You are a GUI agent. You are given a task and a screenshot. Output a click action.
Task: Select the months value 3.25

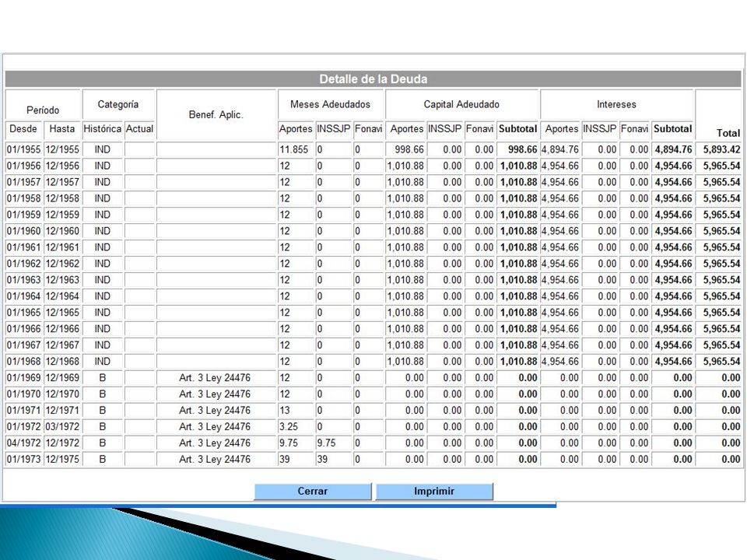tap(289, 427)
